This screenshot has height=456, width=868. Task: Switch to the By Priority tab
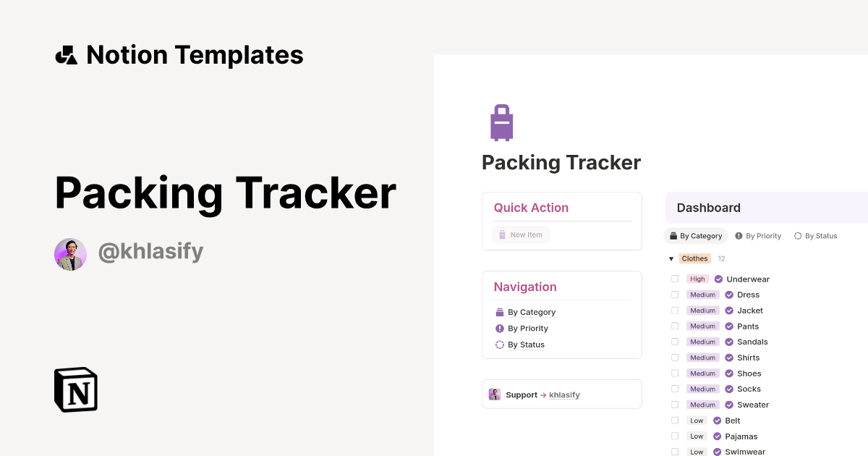(x=758, y=236)
